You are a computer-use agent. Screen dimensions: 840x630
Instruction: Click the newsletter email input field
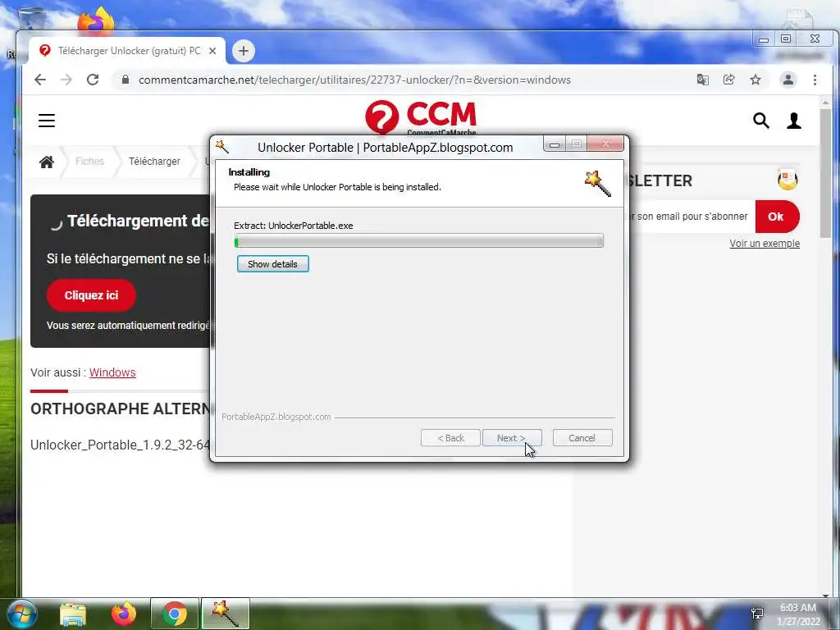692,217
